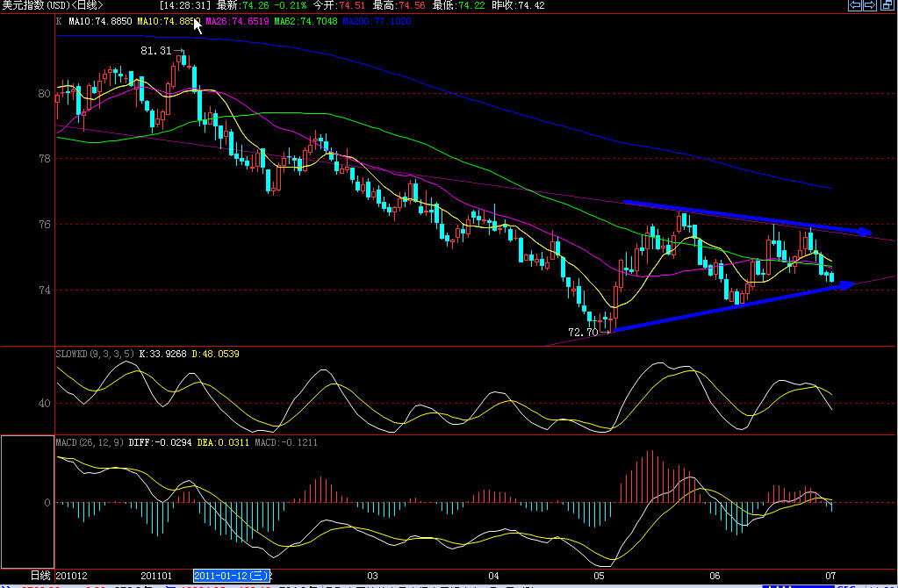Click the 07 month mark on time axis
898x588 pixels.
click(830, 576)
